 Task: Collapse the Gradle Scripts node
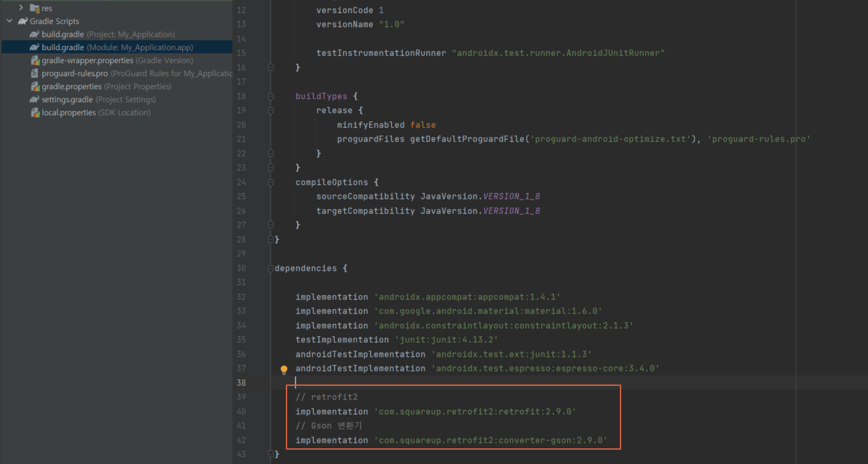tap(9, 21)
